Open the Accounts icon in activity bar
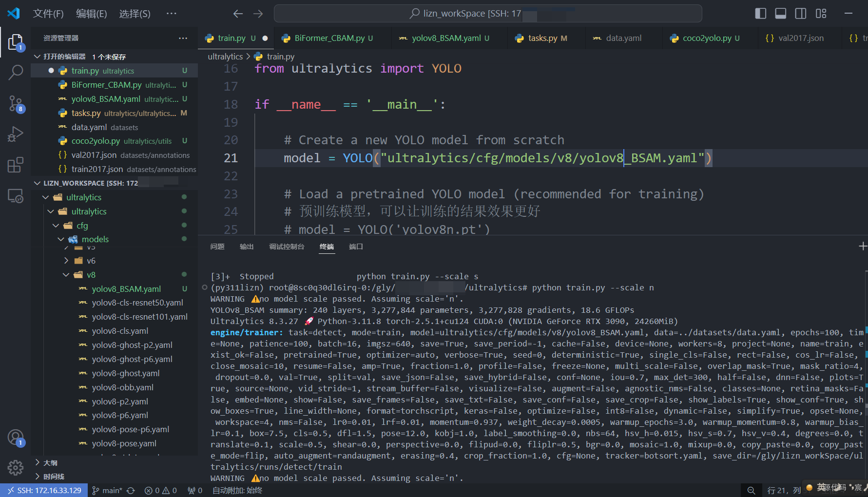 coord(15,438)
